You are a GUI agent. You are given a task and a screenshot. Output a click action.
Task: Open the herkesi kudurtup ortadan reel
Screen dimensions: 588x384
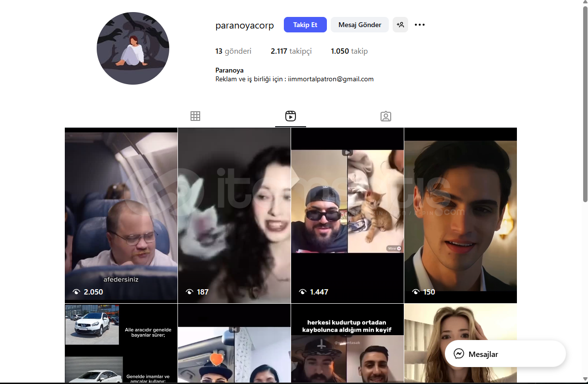pyautogui.click(x=347, y=343)
